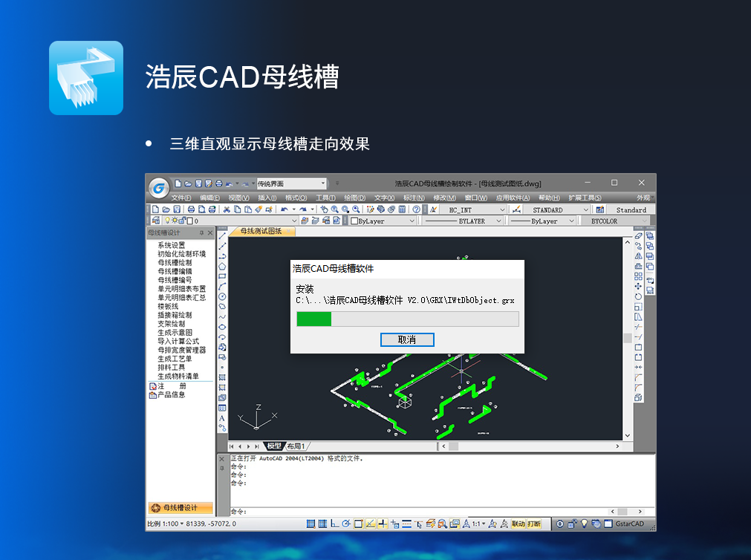
Task: Open the STANDARD dimension style dropdown
Action: (556, 210)
